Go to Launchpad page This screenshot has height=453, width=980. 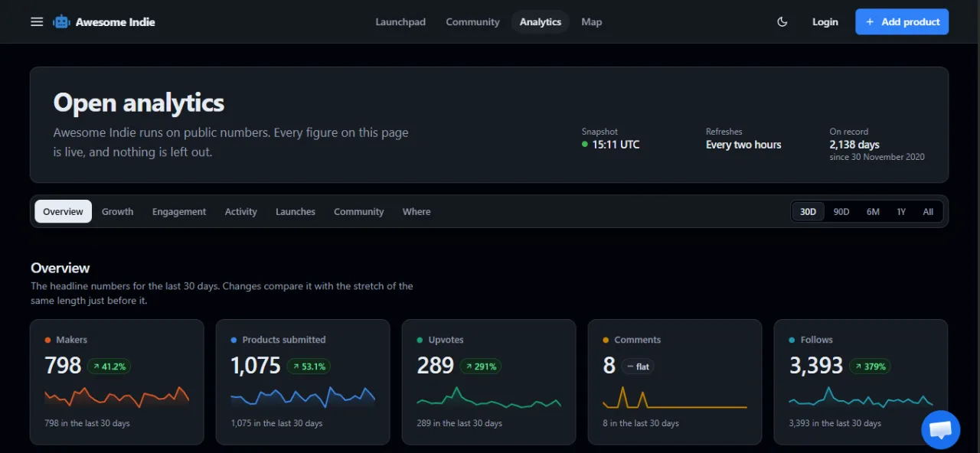click(x=400, y=22)
